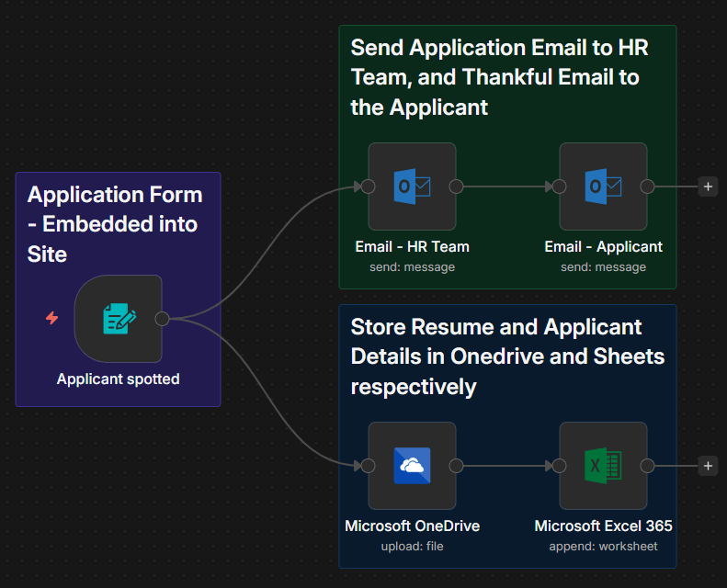Select 'Send Application Email to HR Team' sticky title
Viewport: 727px width, 588px height.
point(499,77)
